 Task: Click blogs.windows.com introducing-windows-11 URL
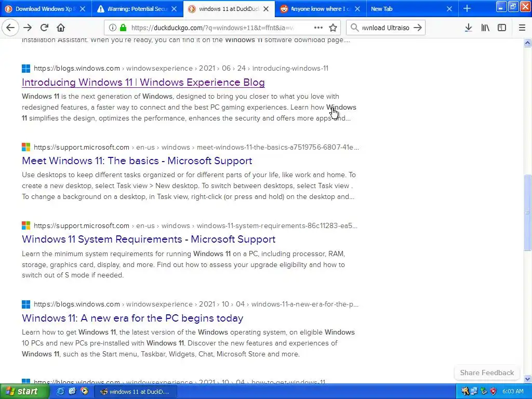pos(181,68)
